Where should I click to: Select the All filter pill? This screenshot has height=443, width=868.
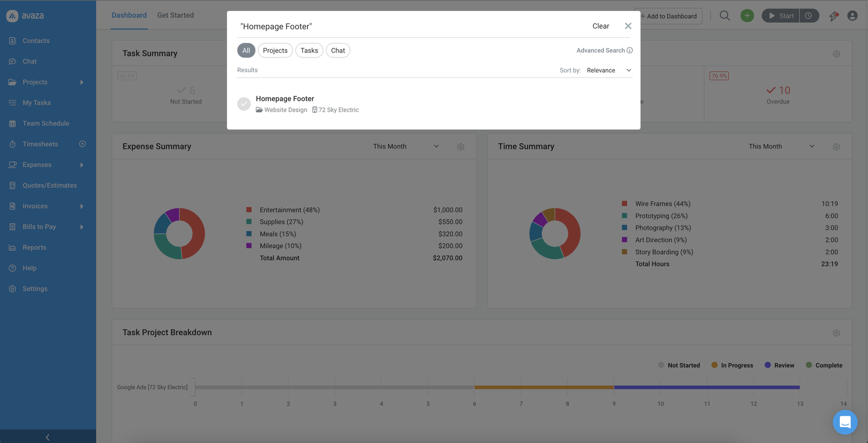pos(246,50)
